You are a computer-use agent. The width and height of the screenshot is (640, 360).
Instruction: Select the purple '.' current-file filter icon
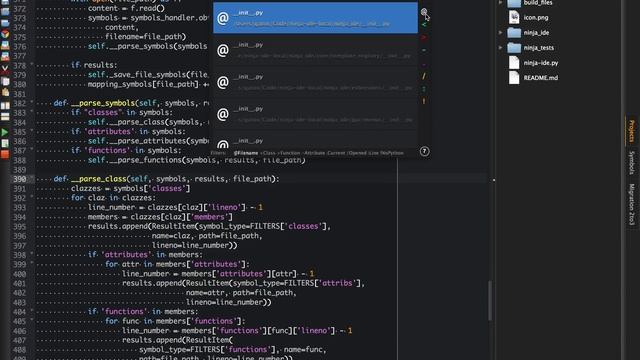pyautogui.click(x=424, y=63)
